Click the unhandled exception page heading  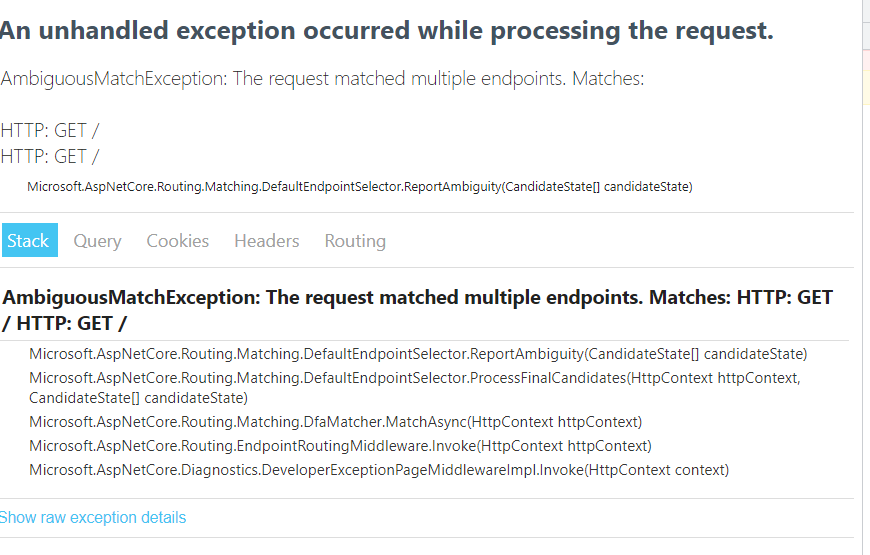[x=386, y=31]
